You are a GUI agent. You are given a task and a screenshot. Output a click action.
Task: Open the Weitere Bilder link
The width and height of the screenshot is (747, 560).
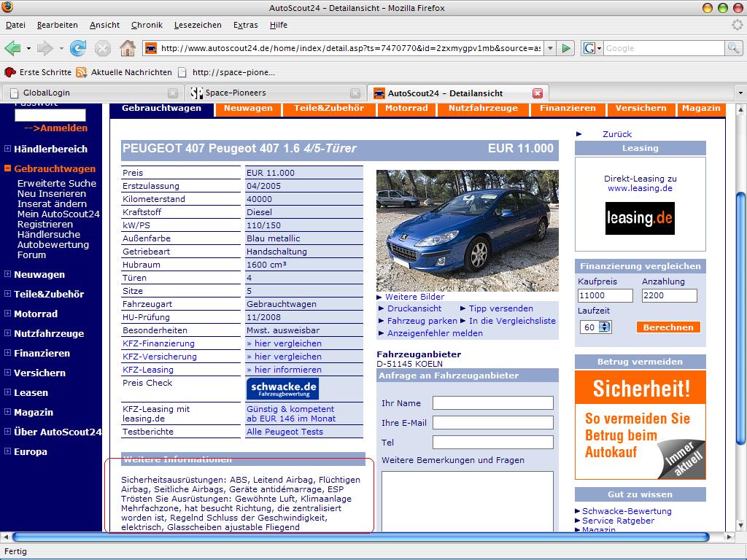point(414,297)
